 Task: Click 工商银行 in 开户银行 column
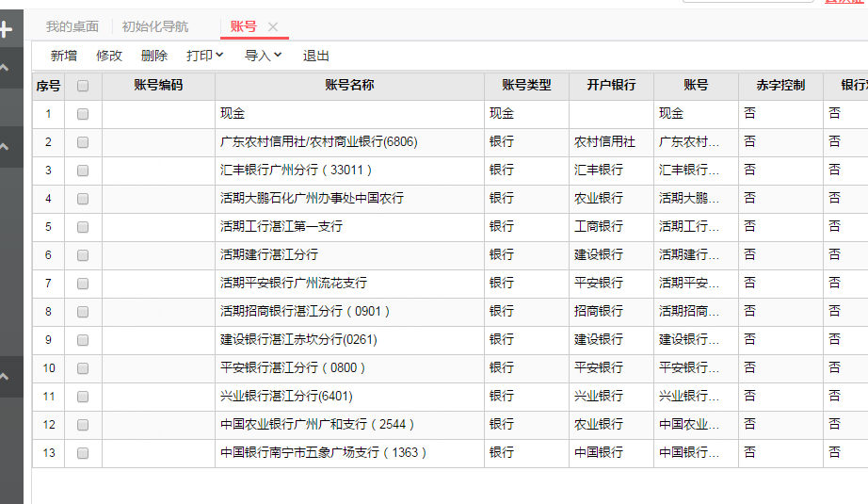599,226
